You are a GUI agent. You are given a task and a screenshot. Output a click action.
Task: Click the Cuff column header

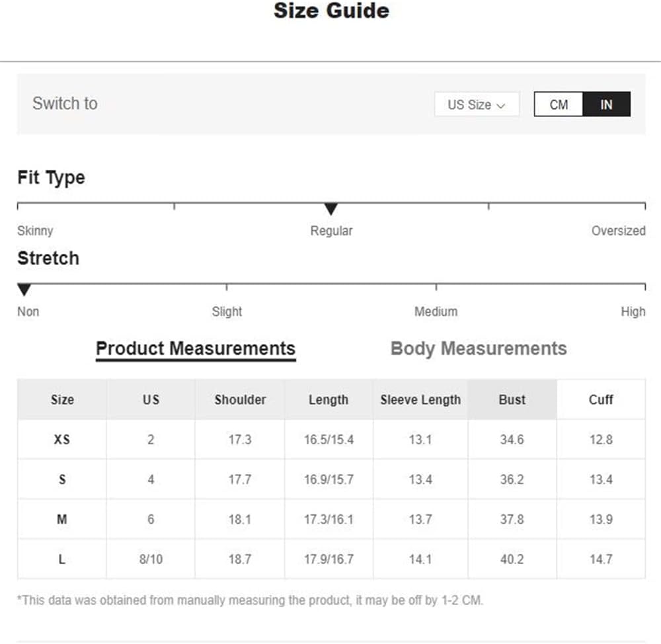601,399
